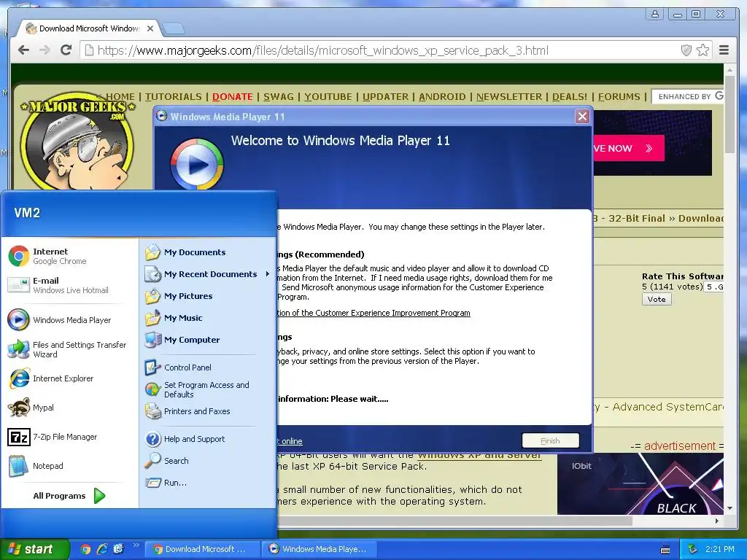Open Chrome hamburger menu

click(724, 50)
